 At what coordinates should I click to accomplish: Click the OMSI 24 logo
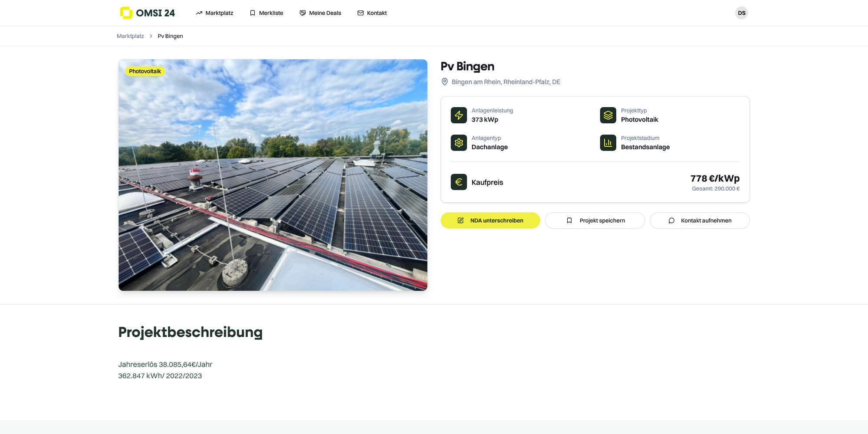tap(147, 13)
